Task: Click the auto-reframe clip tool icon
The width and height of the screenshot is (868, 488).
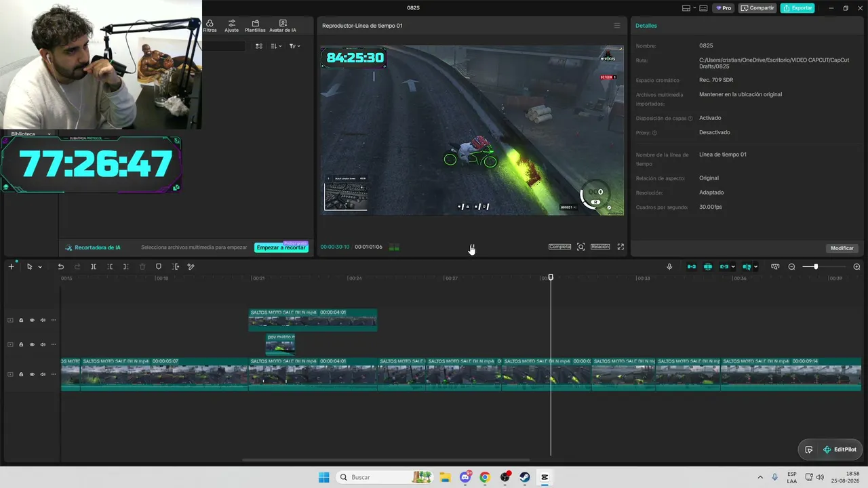Action: click(175, 266)
